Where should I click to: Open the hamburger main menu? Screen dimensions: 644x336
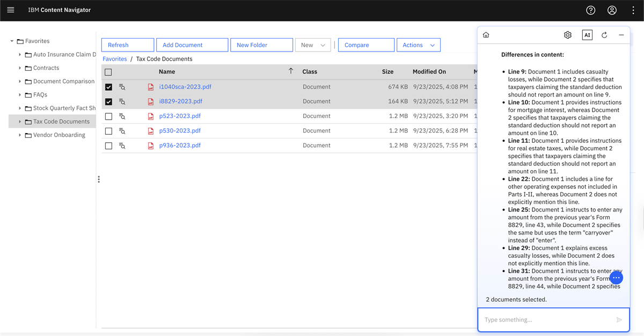pyautogui.click(x=11, y=10)
